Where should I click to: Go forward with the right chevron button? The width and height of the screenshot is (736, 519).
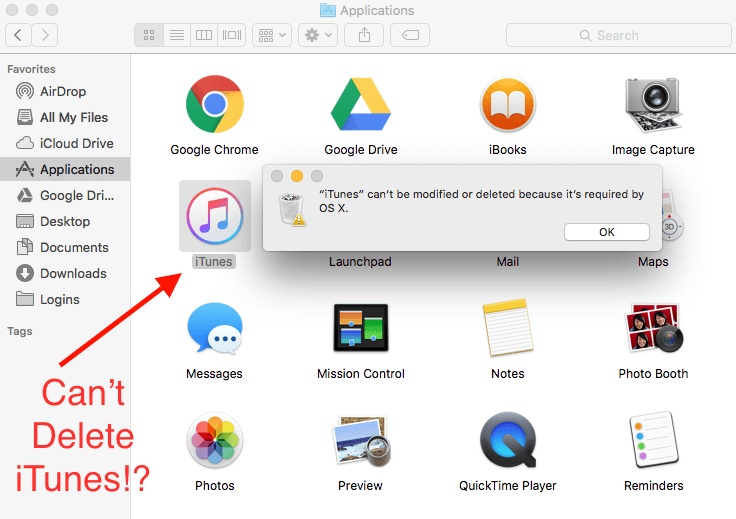coord(45,35)
